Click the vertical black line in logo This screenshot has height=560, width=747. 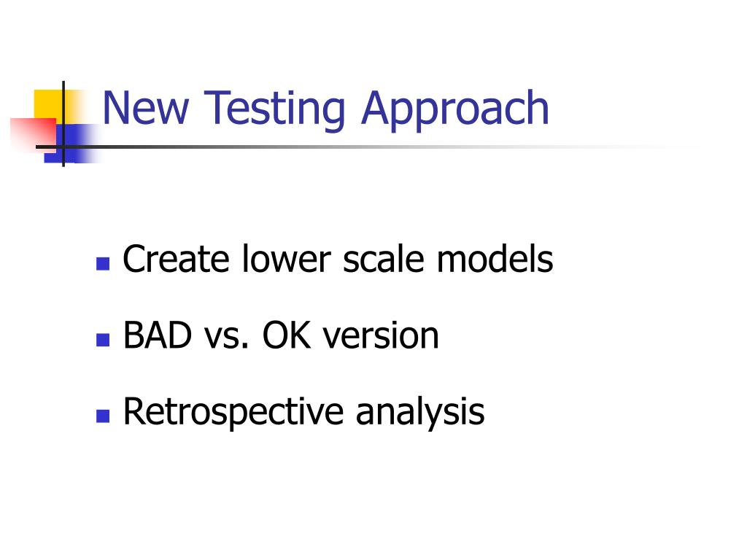[63, 124]
